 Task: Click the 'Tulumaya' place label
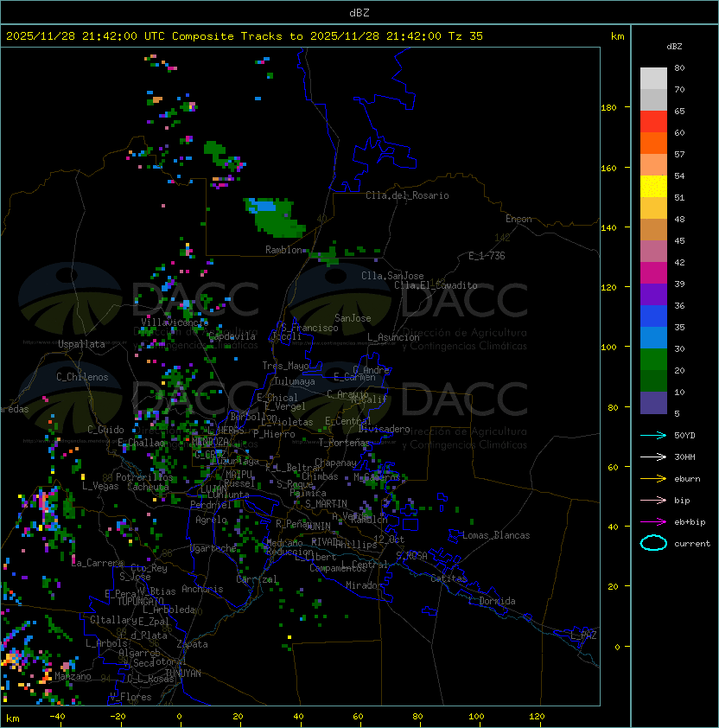[x=295, y=381]
